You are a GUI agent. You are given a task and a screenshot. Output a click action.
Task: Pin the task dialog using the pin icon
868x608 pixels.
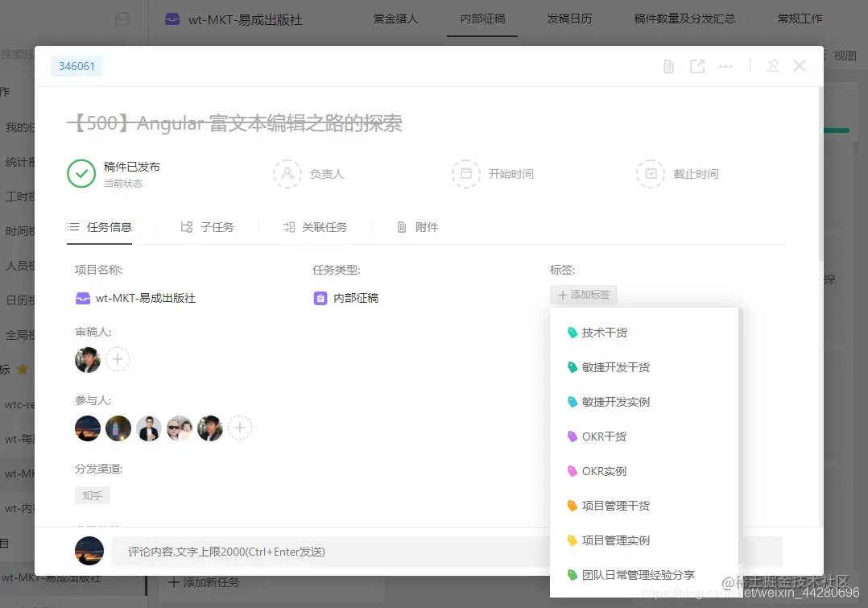[x=773, y=66]
